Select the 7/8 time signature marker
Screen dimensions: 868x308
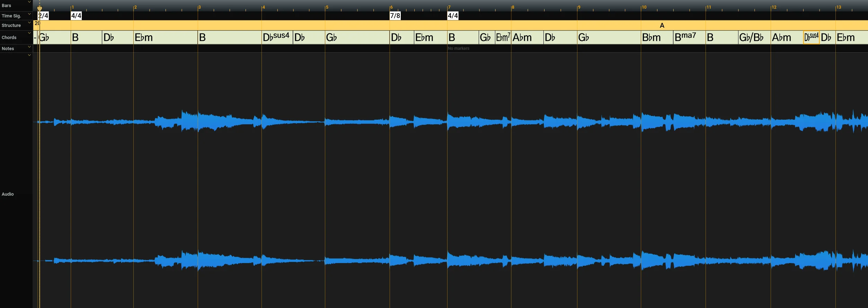pyautogui.click(x=395, y=16)
